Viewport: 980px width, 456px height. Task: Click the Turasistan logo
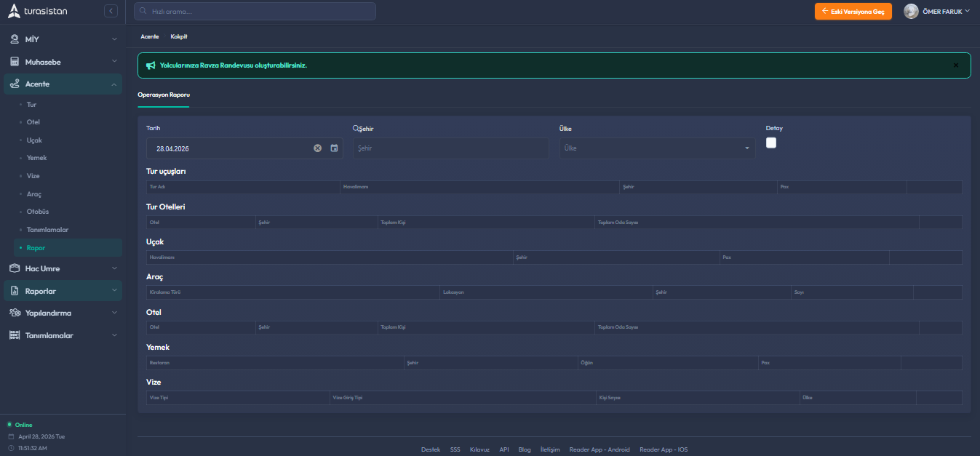pos(38,11)
